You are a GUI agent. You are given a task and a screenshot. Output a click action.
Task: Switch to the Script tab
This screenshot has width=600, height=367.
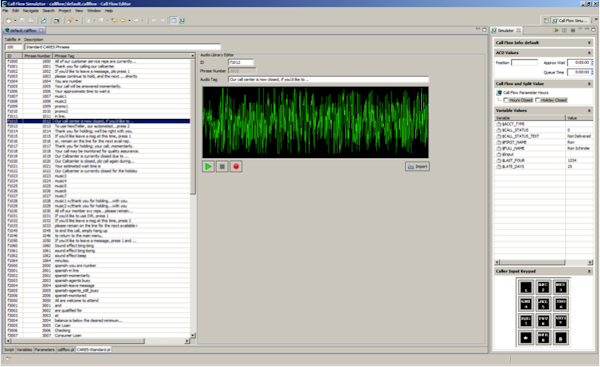9,350
